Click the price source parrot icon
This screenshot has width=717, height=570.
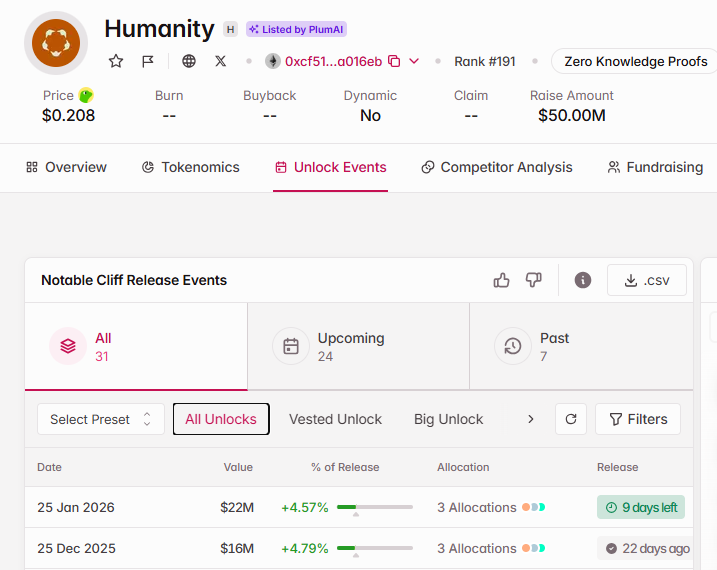click(86, 96)
